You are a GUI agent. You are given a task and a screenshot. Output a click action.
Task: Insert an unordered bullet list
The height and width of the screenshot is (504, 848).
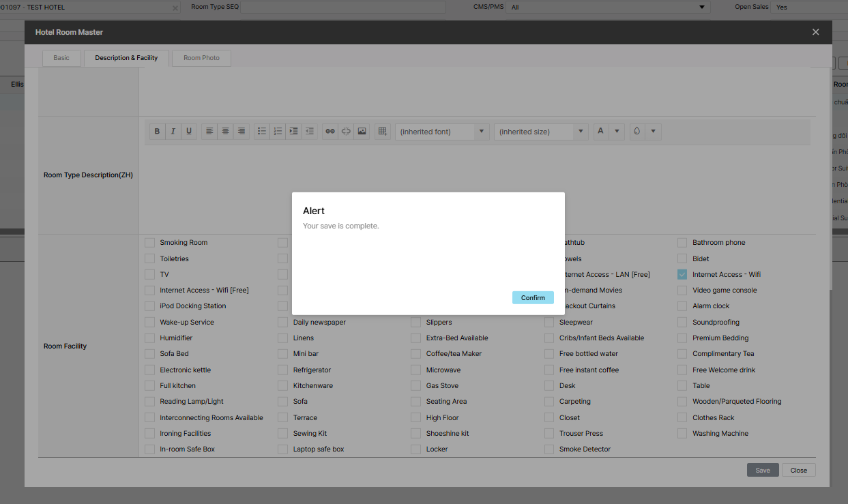pos(262,132)
